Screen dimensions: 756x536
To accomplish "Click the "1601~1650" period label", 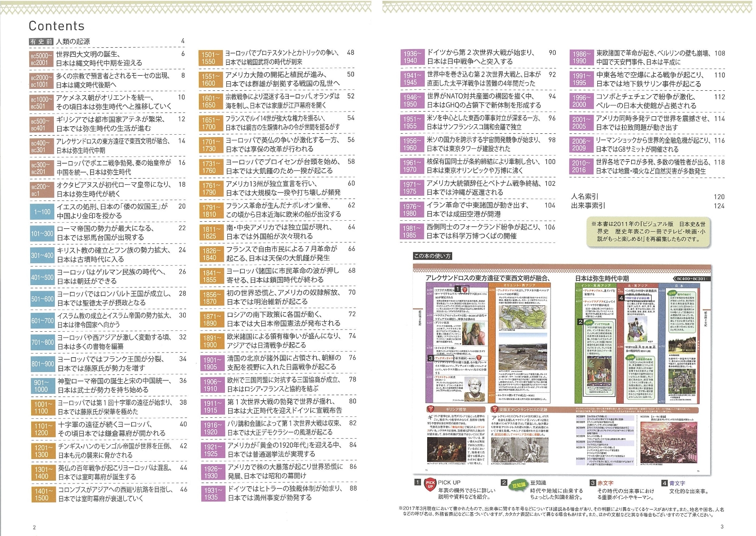I will click(210, 102).
